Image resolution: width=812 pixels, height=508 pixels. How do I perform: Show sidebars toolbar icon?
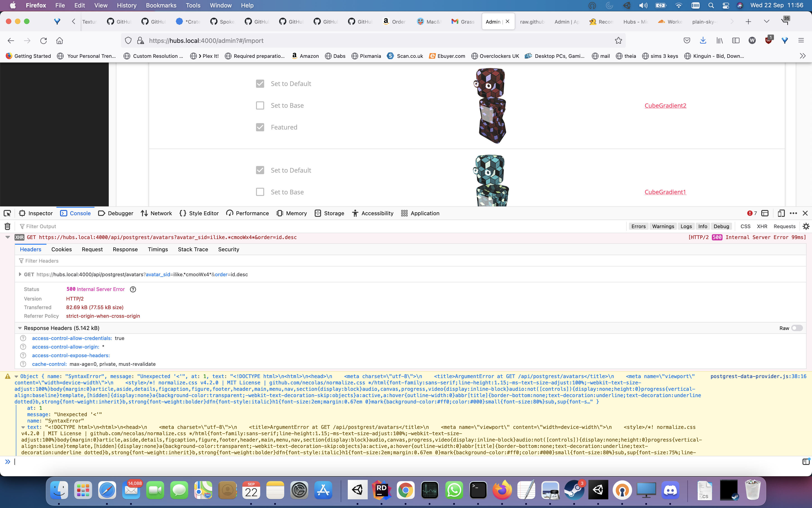tap(736, 41)
